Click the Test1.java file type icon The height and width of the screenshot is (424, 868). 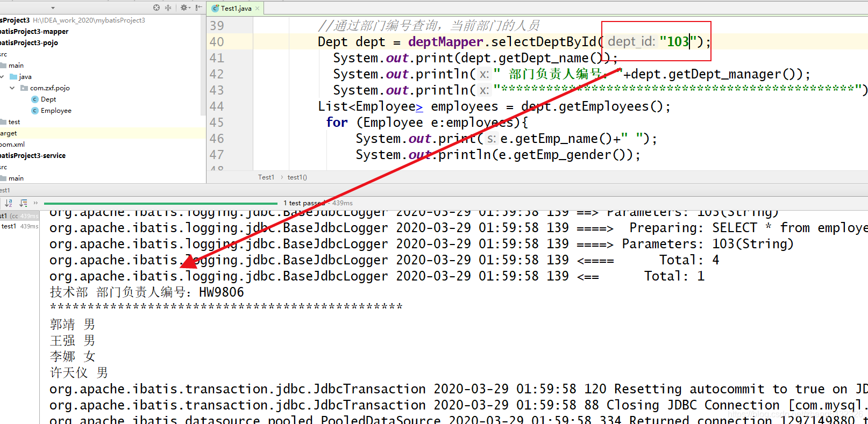coord(215,8)
